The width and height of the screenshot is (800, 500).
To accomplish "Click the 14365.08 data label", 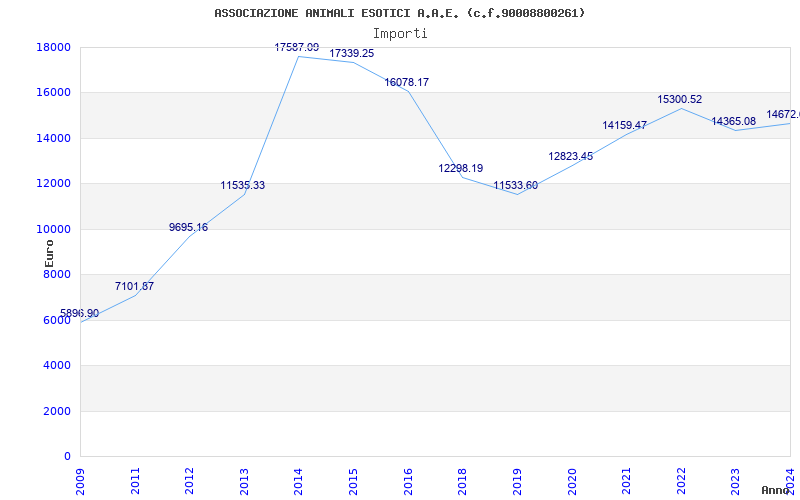I will point(734,121).
